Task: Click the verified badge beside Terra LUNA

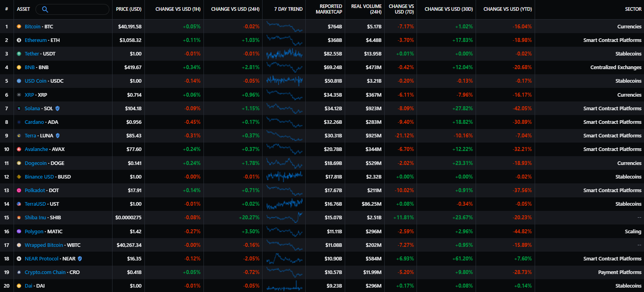Action: pyautogui.click(x=57, y=136)
